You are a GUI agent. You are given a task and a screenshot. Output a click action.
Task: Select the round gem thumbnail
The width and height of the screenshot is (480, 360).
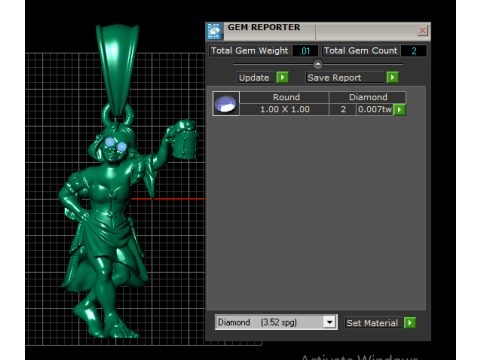pos(226,104)
